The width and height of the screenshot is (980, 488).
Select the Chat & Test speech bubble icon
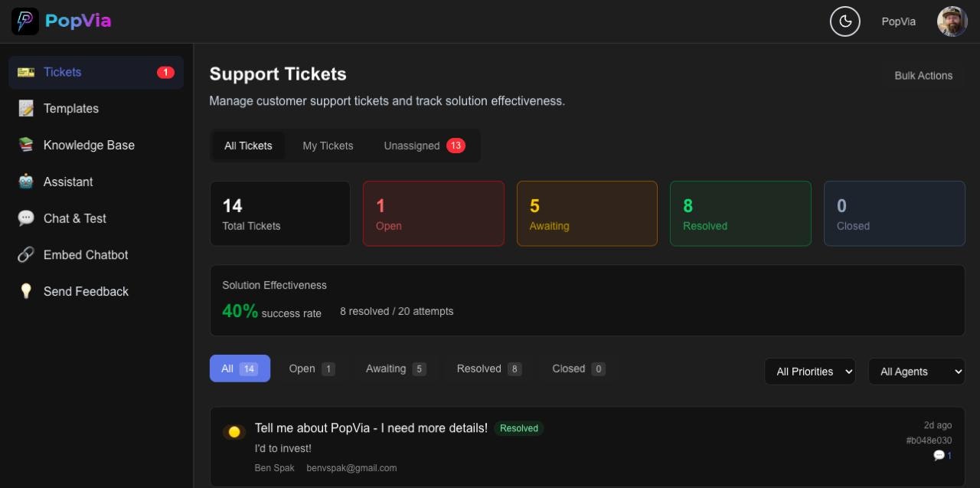click(x=25, y=218)
